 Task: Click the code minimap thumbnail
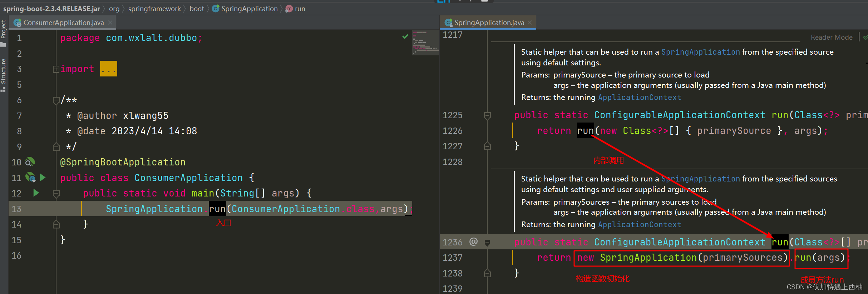pyautogui.click(x=425, y=43)
